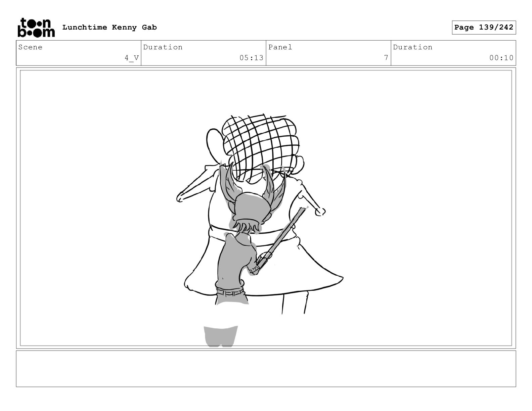Screen dimensions: 532x411
Task: Click the storyboard panel drawing thumbnail
Action: point(266,208)
